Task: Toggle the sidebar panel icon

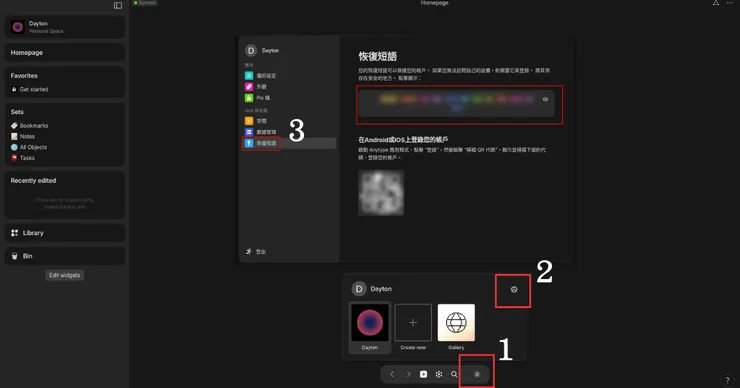Action: [118, 5]
